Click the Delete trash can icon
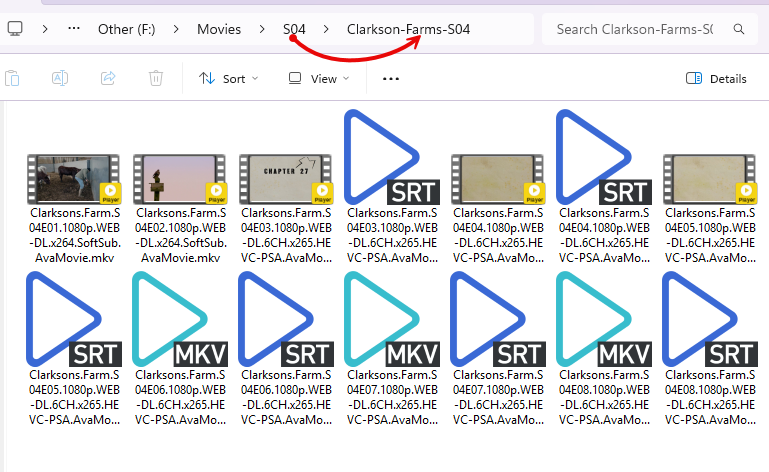The image size is (769, 472). coord(156,78)
